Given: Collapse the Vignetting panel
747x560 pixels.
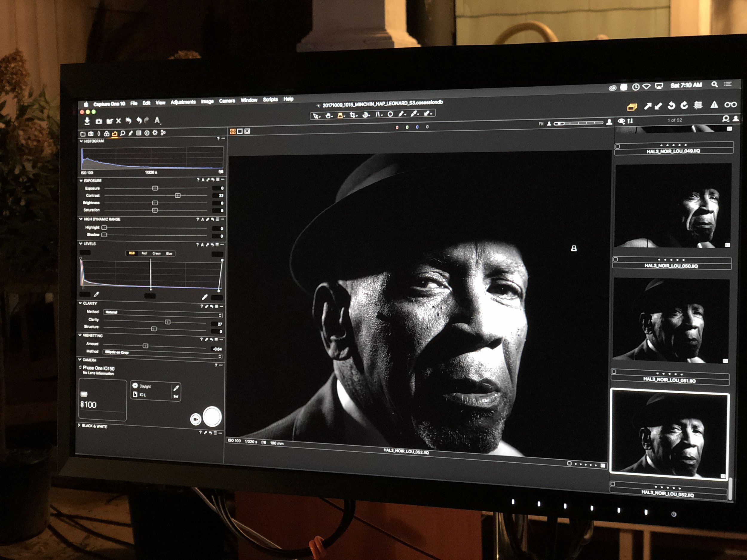Looking at the screenshot, I should [80, 335].
